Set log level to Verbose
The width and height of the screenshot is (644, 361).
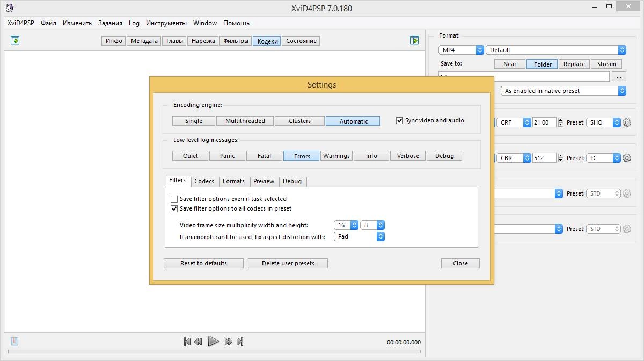[408, 156]
